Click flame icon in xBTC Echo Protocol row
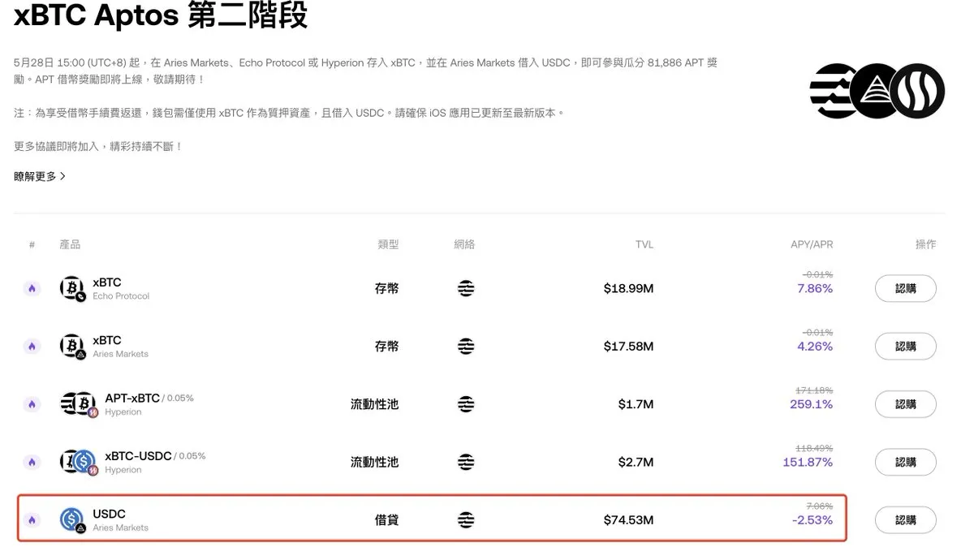The image size is (974, 560). pos(32,289)
